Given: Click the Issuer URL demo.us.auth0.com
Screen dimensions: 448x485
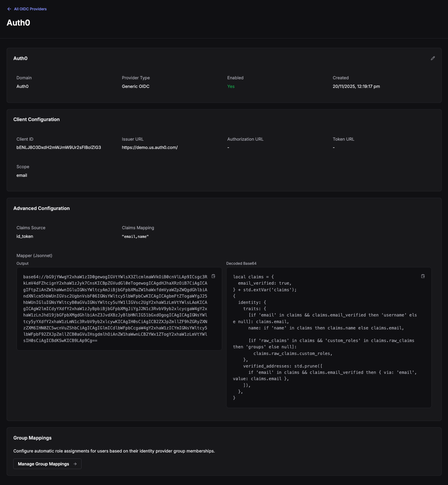Looking at the screenshot, I should click(150, 147).
